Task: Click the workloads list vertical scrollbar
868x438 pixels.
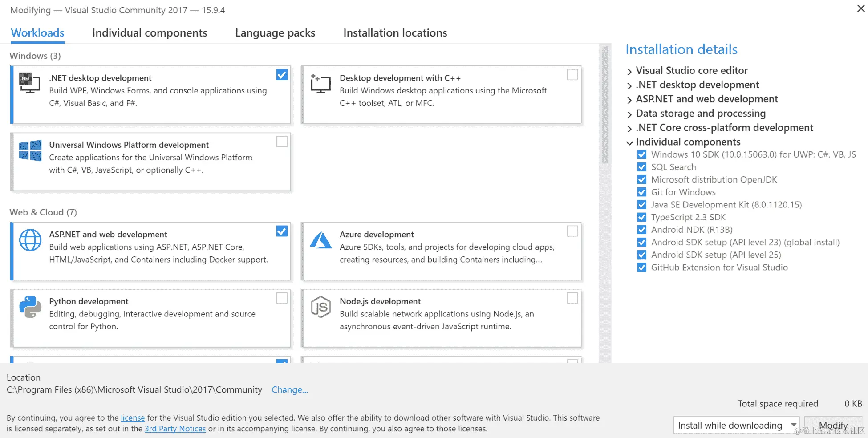Action: click(605, 105)
